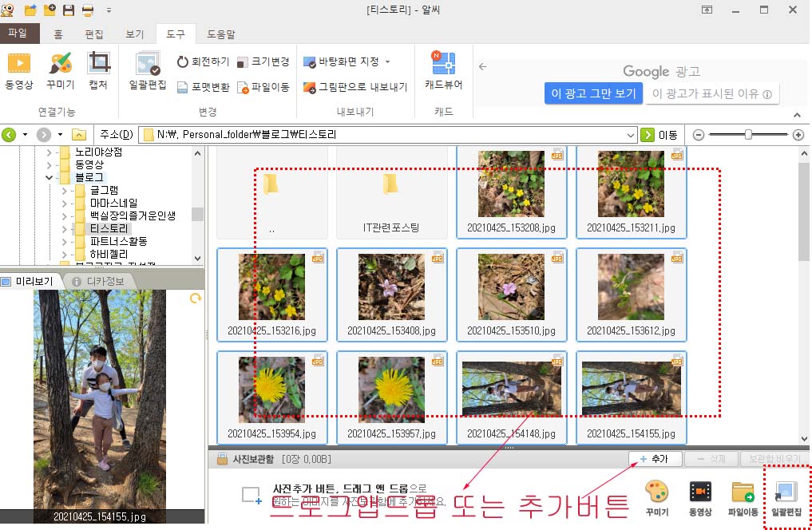Screen dimensions: 812x530
Task: Expand the 티스토리 folder node
Action: [x=64, y=229]
